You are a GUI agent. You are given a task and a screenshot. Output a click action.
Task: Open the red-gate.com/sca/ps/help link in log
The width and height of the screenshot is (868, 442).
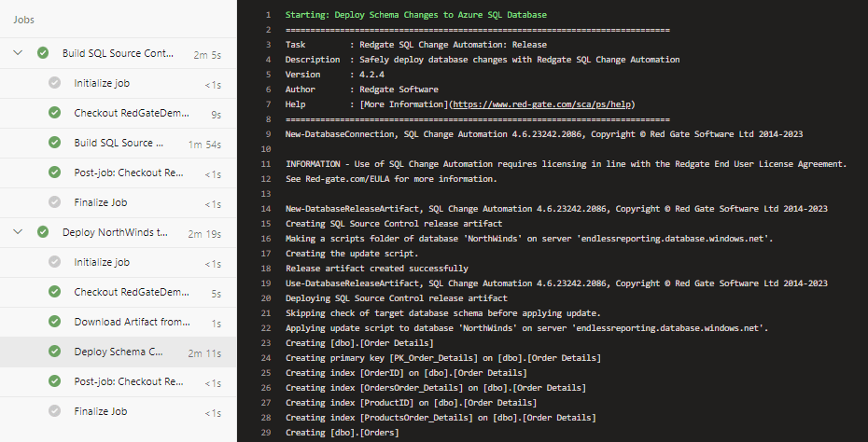tap(542, 104)
